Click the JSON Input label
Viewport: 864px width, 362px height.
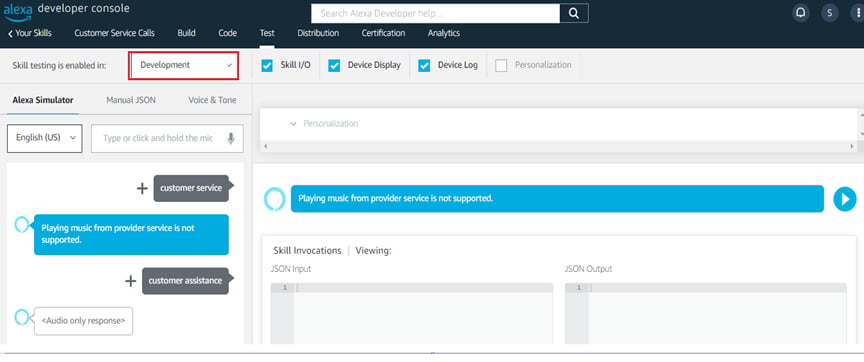pyautogui.click(x=290, y=269)
